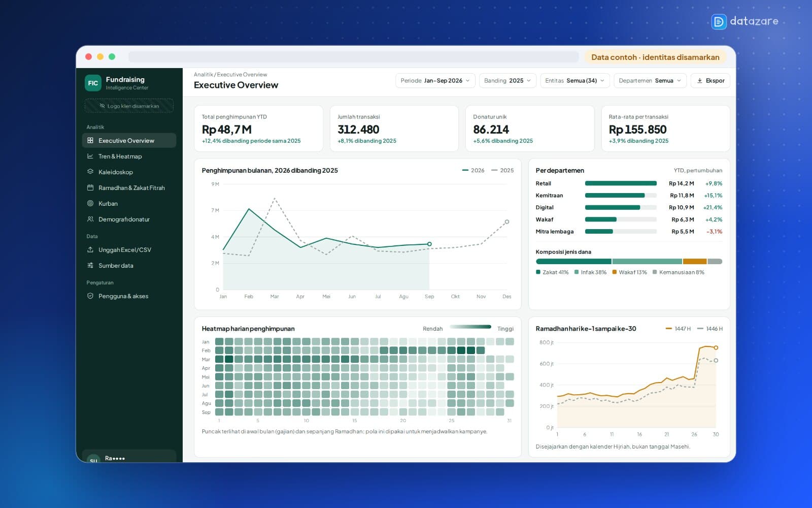The image size is (812, 508).
Task: Open the Kaleidoskop menu item
Action: point(129,172)
